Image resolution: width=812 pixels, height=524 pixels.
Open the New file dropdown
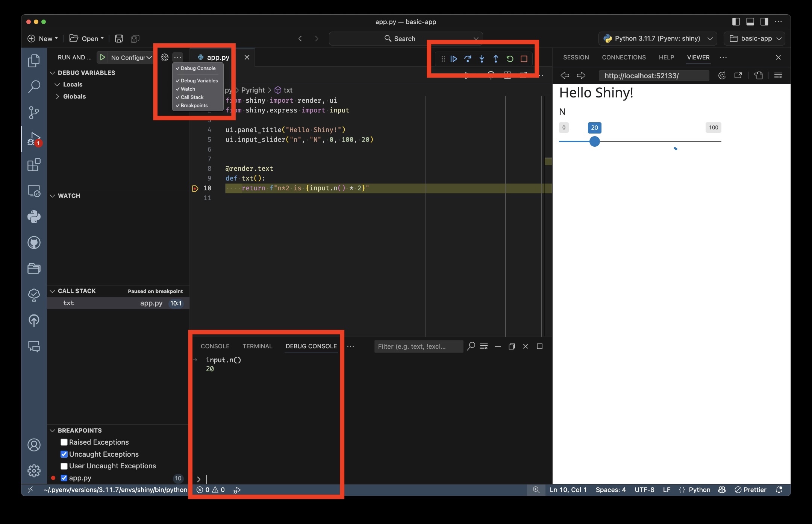[42, 38]
